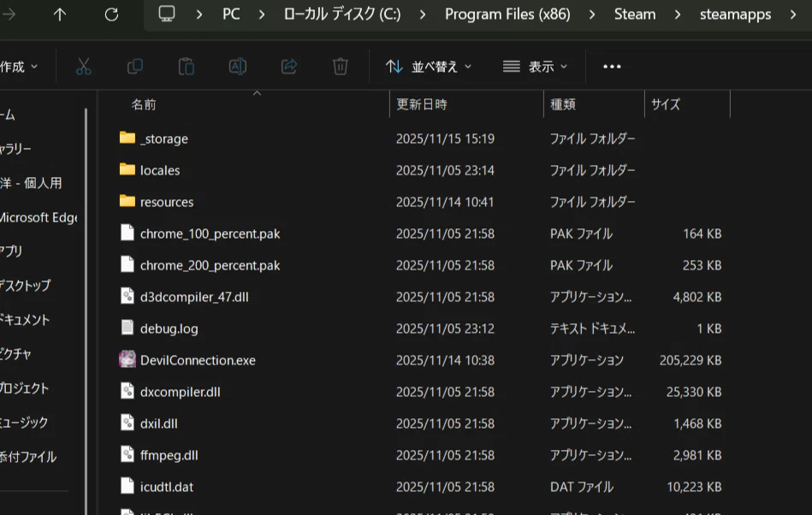Click the chrome_100_percent.pak file icon
The width and height of the screenshot is (812, 515).
click(127, 233)
